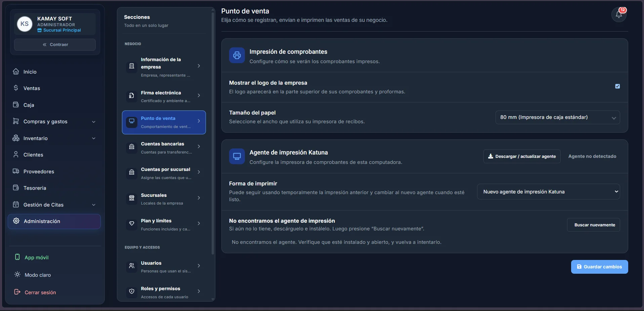Click Descargar / actualizar agente button
This screenshot has width=644, height=311.
(x=522, y=156)
